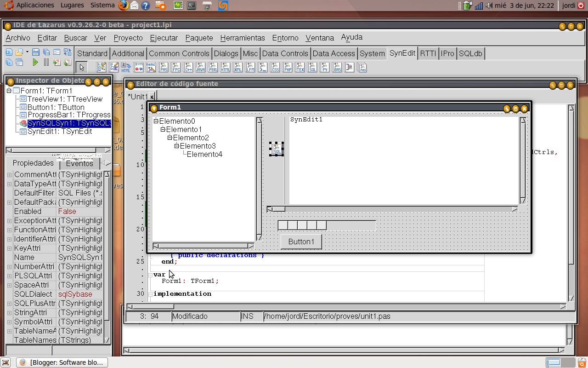Activate the selection arrow tool in palette

(82, 68)
